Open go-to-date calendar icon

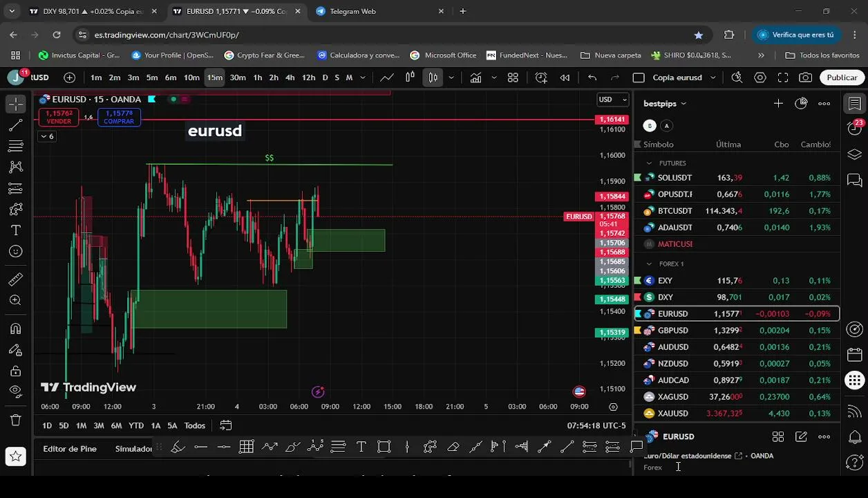pyautogui.click(x=225, y=425)
